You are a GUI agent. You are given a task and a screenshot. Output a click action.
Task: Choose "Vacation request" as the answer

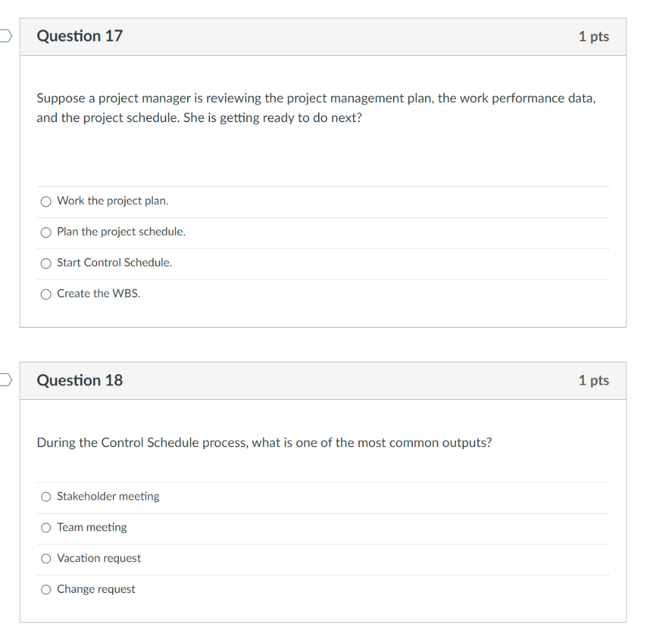pos(46,558)
